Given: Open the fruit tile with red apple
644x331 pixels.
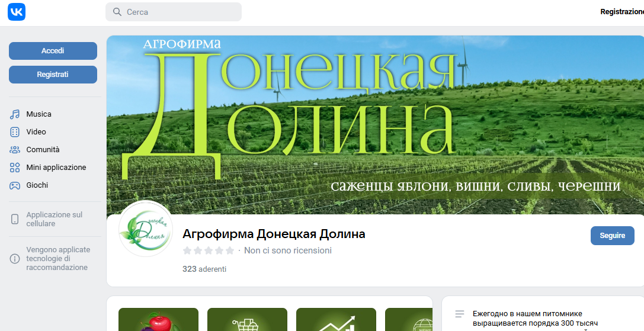Looking at the screenshot, I should point(159,320).
